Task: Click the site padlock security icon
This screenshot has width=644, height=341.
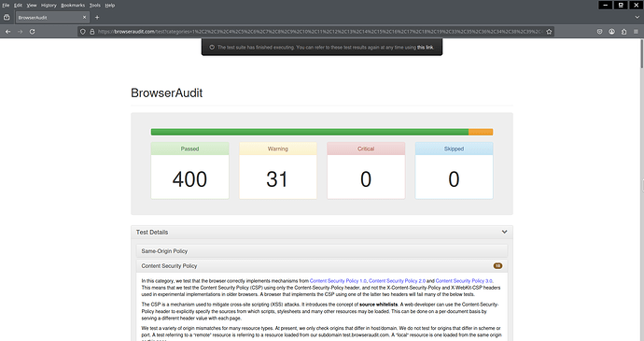Action: 92,32
